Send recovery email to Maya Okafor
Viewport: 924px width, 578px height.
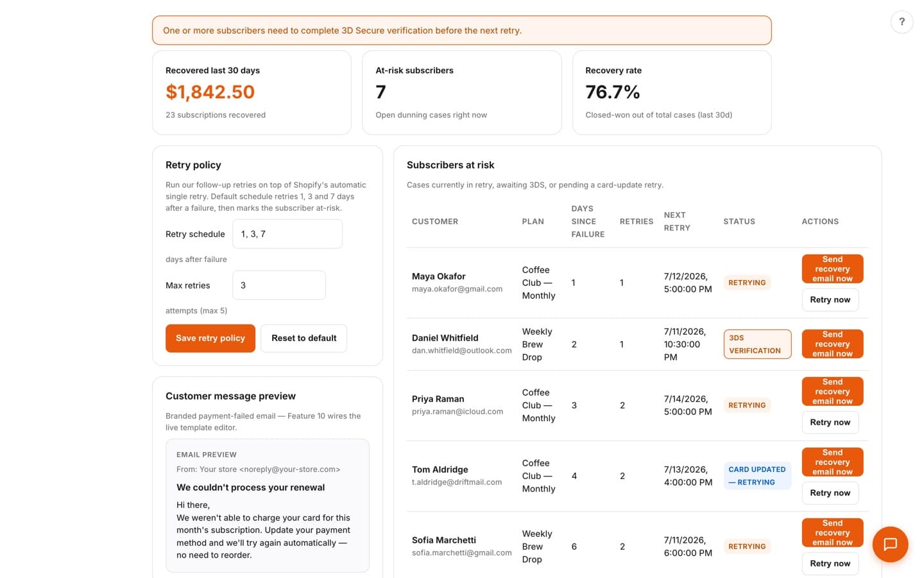click(x=832, y=269)
